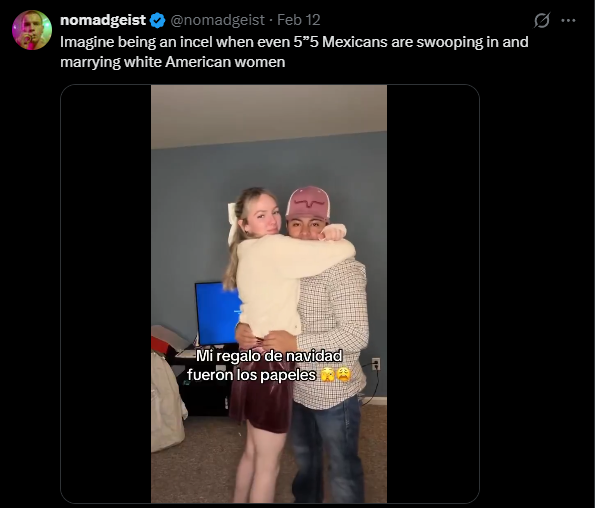Image resolution: width=595 pixels, height=508 pixels.
Task: Click the "fueron los papeles" caption line
Action: [x=252, y=375]
